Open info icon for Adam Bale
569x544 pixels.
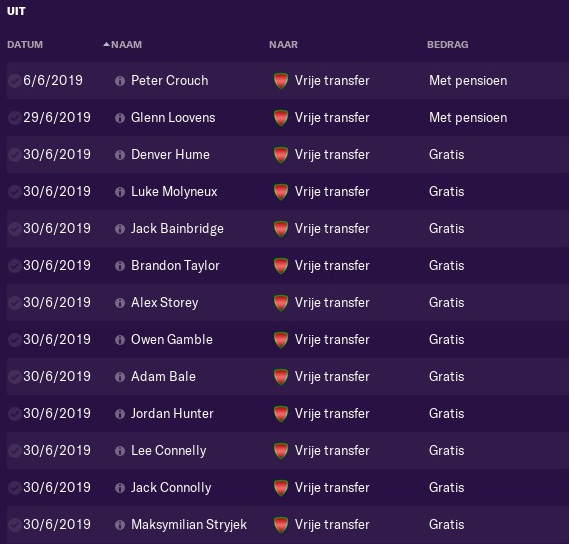click(120, 377)
